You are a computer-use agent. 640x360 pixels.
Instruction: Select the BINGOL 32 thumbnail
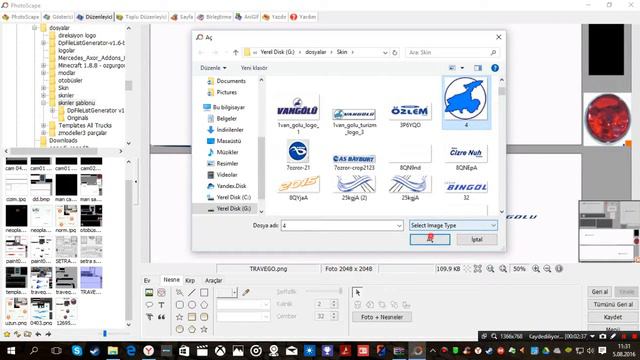tap(466, 189)
